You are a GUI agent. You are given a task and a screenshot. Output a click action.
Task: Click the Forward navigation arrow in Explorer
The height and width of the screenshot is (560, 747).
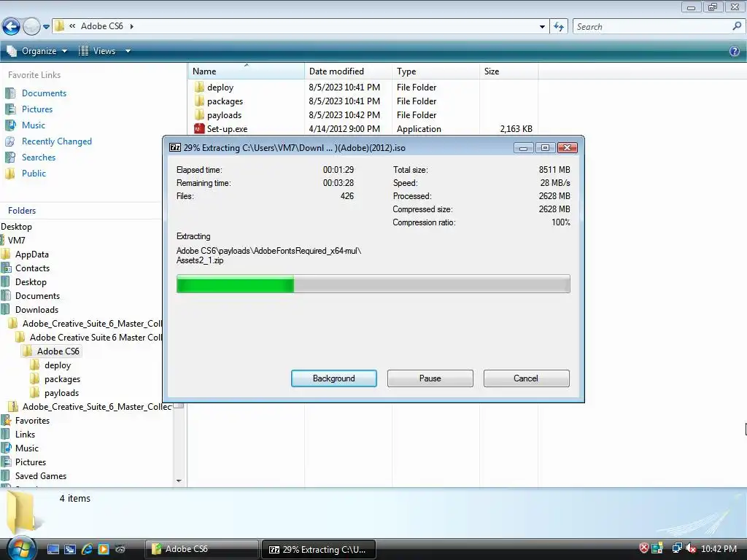click(31, 27)
